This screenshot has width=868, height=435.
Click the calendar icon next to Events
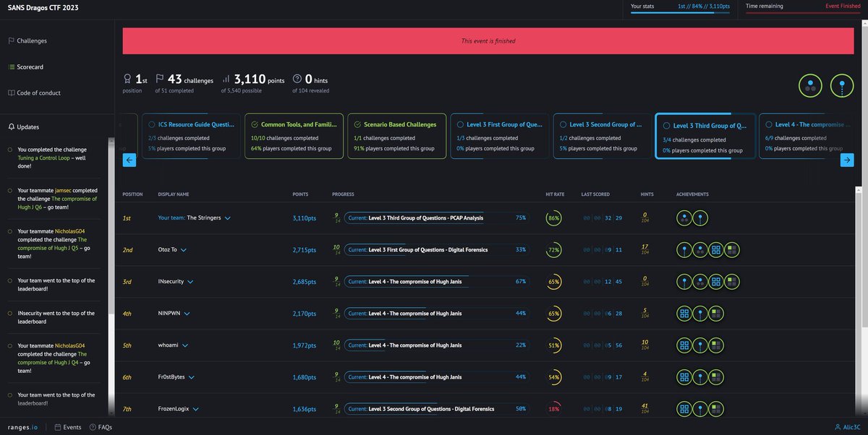tap(58, 427)
